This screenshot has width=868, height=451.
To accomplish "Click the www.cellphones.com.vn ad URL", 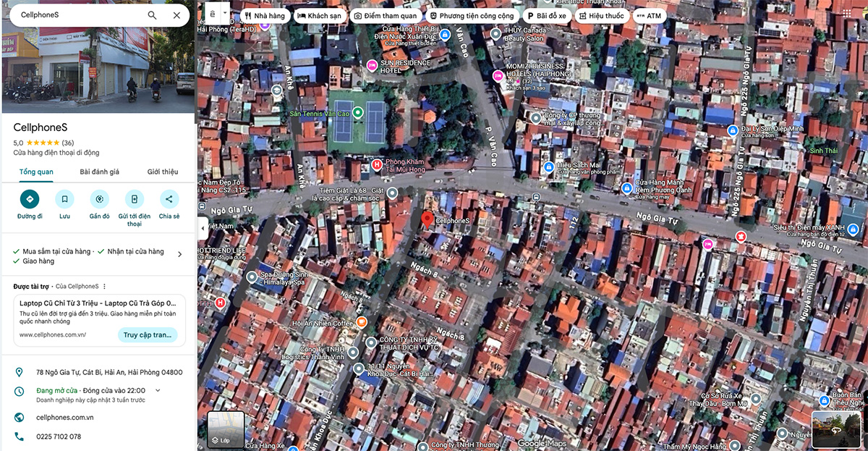I will pyautogui.click(x=53, y=335).
